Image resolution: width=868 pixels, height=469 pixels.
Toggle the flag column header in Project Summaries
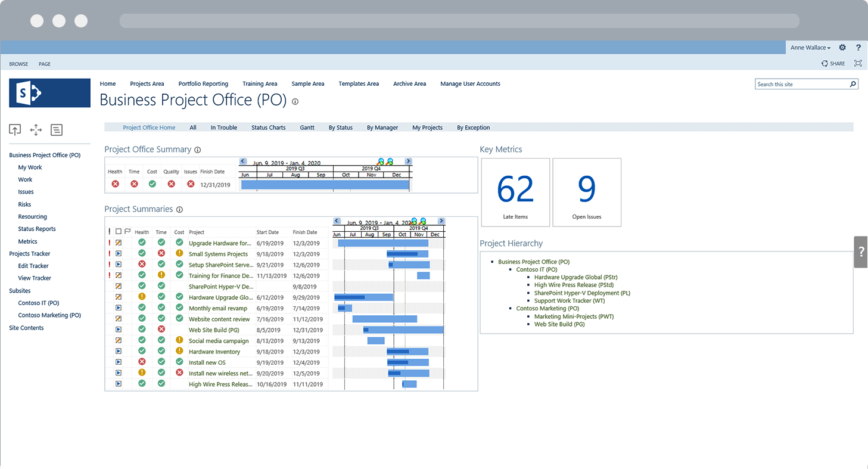[127, 231]
